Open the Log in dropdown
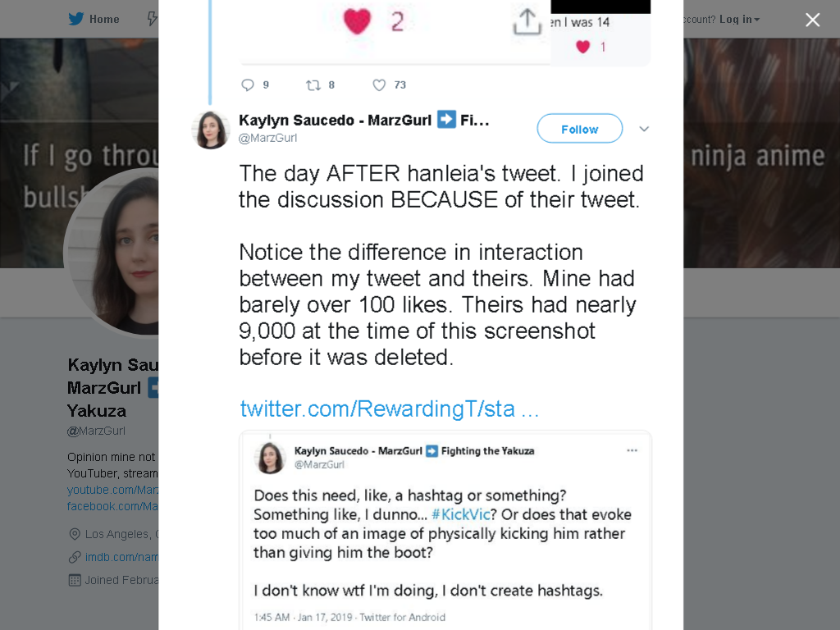The width and height of the screenshot is (840, 630). (x=739, y=20)
